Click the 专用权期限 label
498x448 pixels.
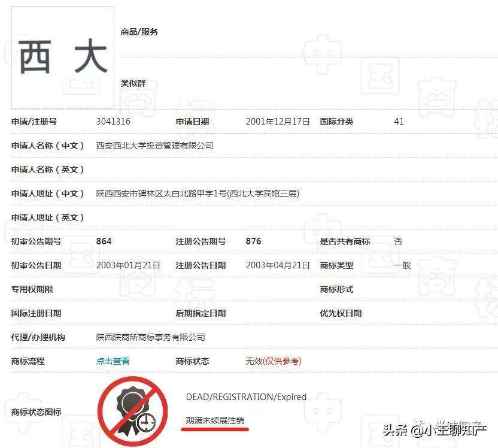(x=32, y=289)
